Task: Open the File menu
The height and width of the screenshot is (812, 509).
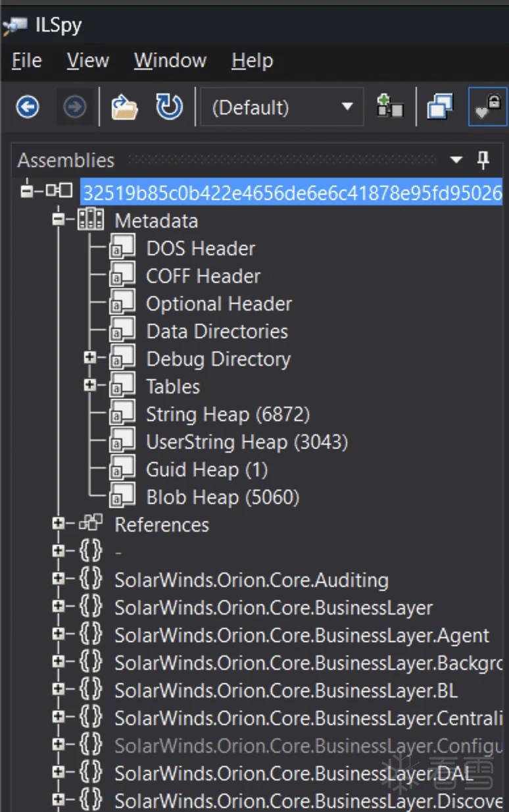Action: (26, 61)
